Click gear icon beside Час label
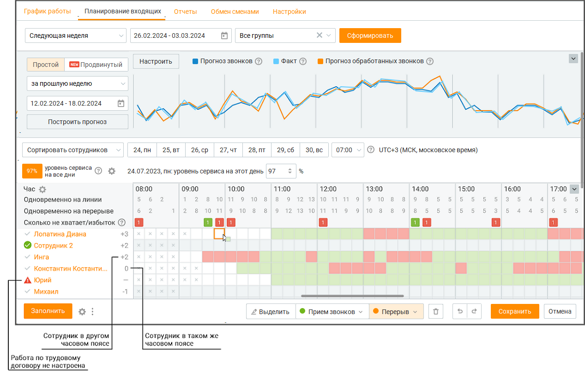The width and height of the screenshot is (585, 392). [42, 190]
